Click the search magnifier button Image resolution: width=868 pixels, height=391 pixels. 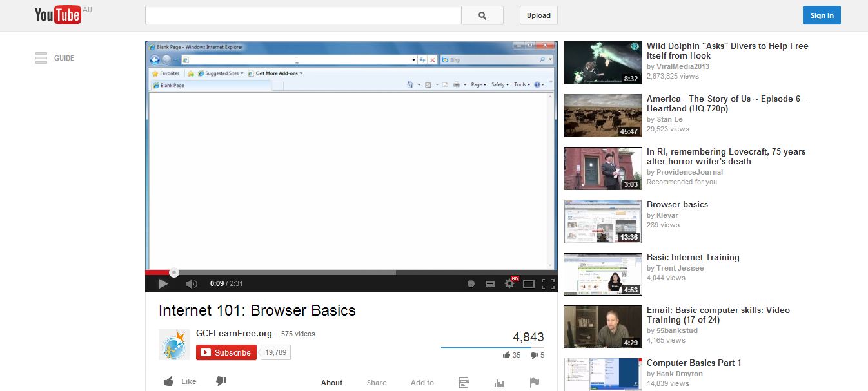click(x=482, y=15)
